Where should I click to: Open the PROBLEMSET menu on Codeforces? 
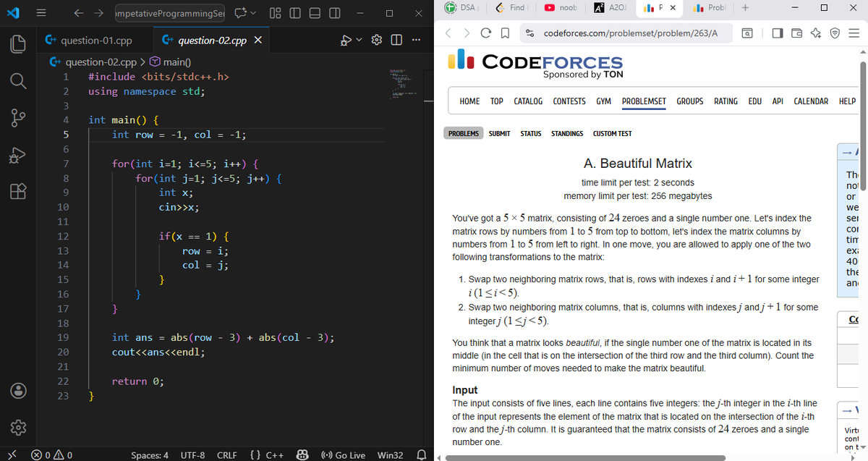pyautogui.click(x=644, y=101)
